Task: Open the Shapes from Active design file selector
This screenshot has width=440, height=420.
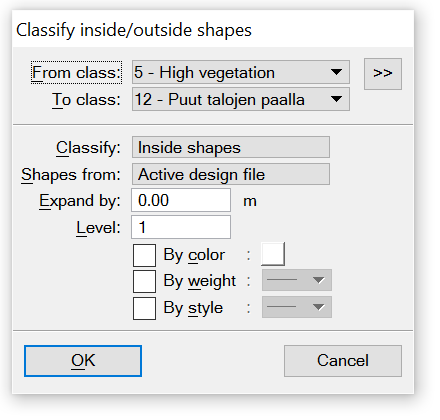Action: 231,174
